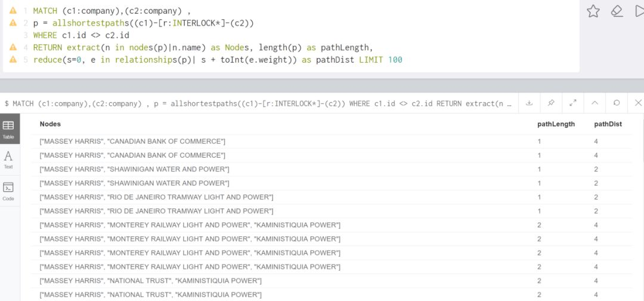The height and width of the screenshot is (301, 644).
Task: Select second RIO DE JANEIRO TRAMWAY row
Action: pyautogui.click(x=332, y=211)
